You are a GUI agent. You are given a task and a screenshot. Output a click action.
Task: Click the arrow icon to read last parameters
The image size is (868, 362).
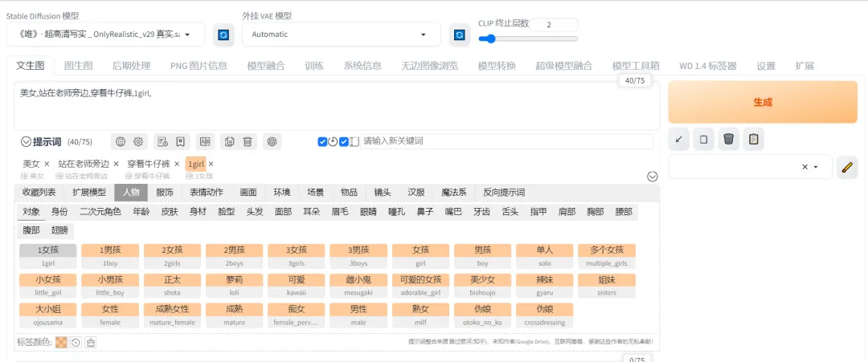(x=678, y=140)
